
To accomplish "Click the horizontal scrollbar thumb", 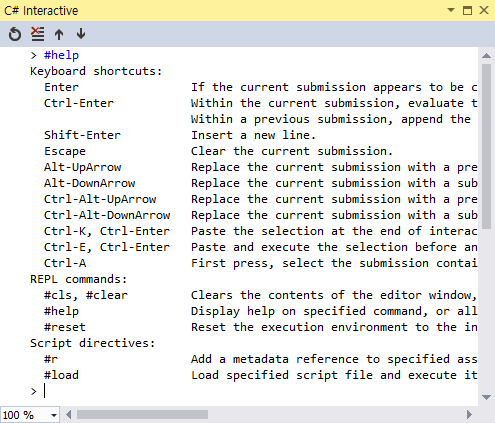I will click(142, 415).
